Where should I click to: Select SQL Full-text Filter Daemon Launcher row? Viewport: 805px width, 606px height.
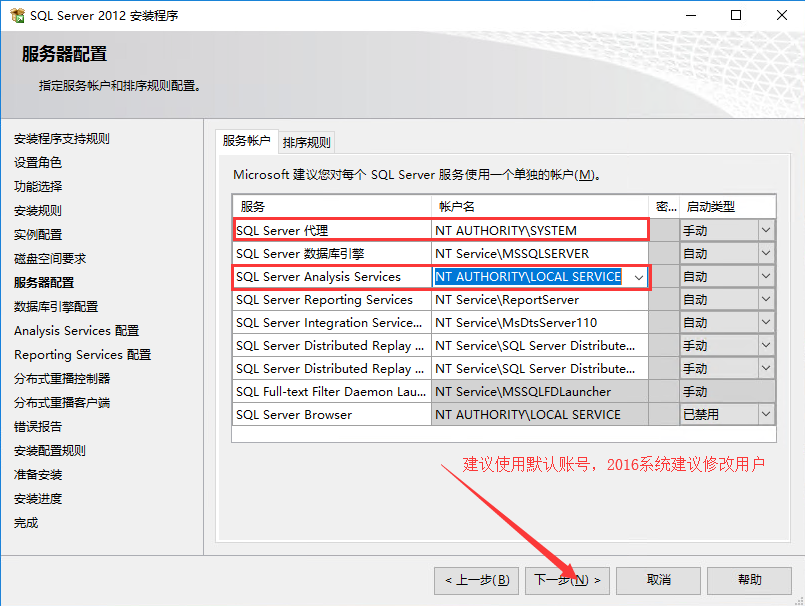pyautogui.click(x=332, y=392)
